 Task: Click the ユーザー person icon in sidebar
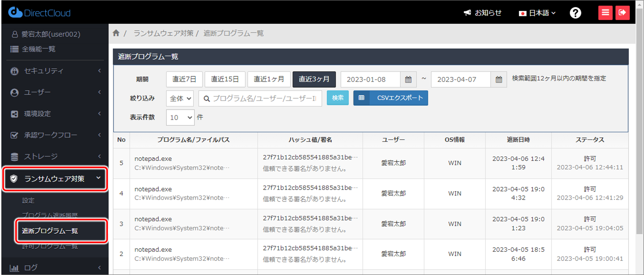(x=14, y=93)
